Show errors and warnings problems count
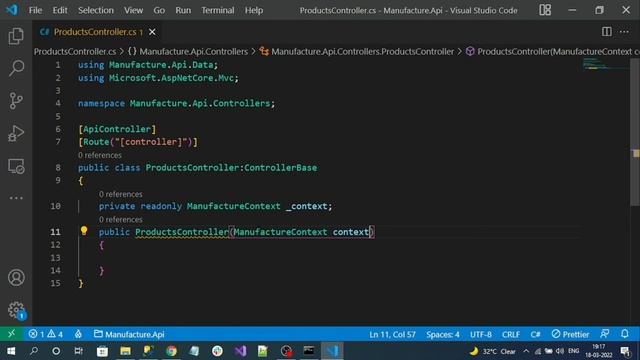Viewport: 640px width, 360px height. 46,334
